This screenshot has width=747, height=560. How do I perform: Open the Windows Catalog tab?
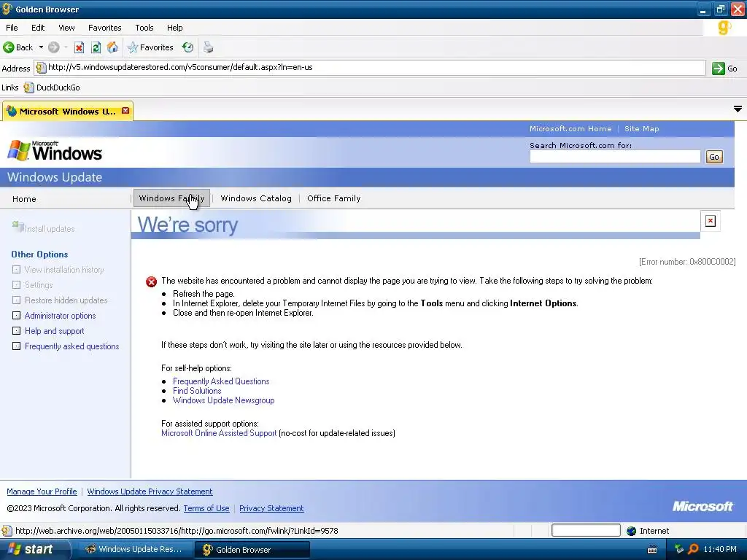click(256, 198)
